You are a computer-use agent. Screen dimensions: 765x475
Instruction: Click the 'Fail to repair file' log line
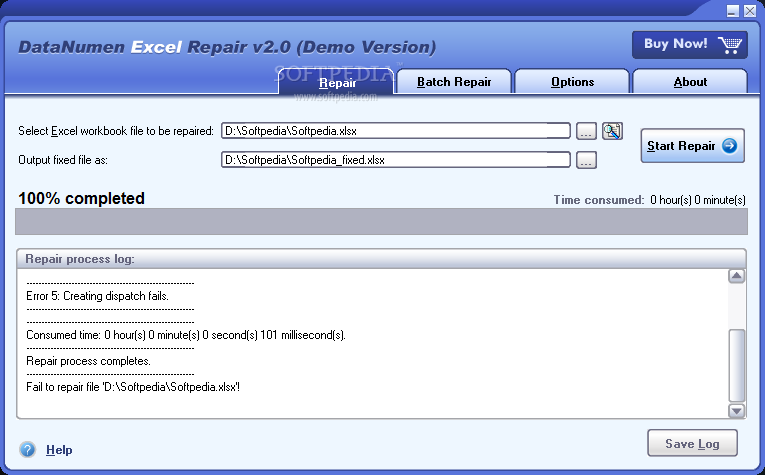(x=133, y=387)
